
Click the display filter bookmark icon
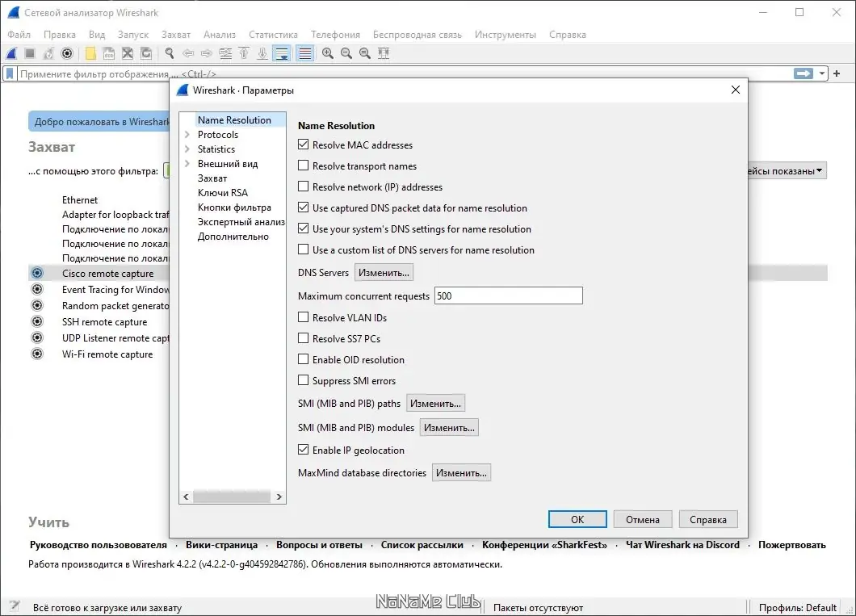click(x=10, y=73)
